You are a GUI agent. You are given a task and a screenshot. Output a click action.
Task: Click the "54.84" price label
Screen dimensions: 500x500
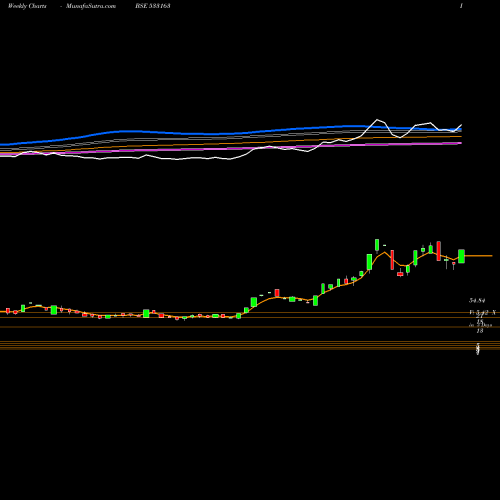coord(477,301)
